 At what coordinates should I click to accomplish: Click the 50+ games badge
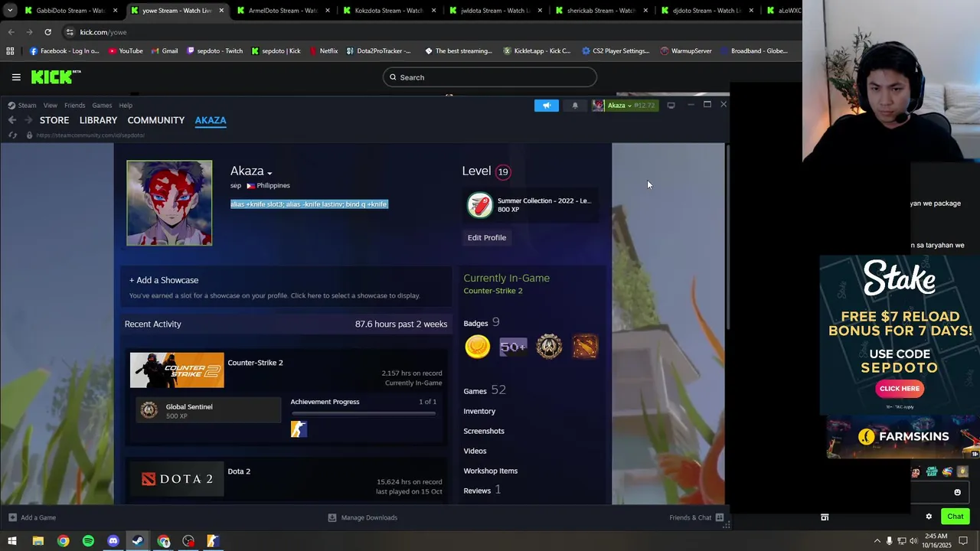513,347
